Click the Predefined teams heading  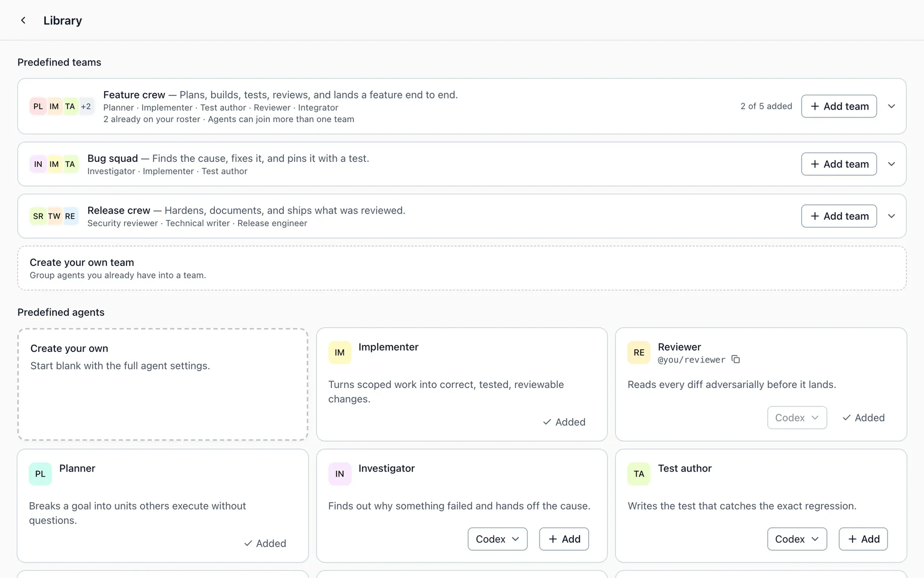(59, 62)
